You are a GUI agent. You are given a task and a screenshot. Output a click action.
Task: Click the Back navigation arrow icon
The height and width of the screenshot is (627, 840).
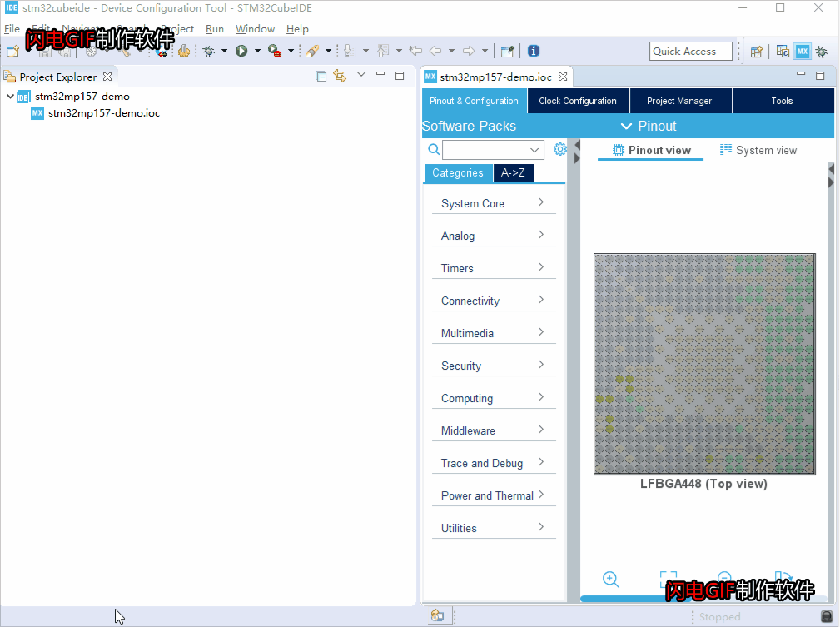click(x=435, y=51)
